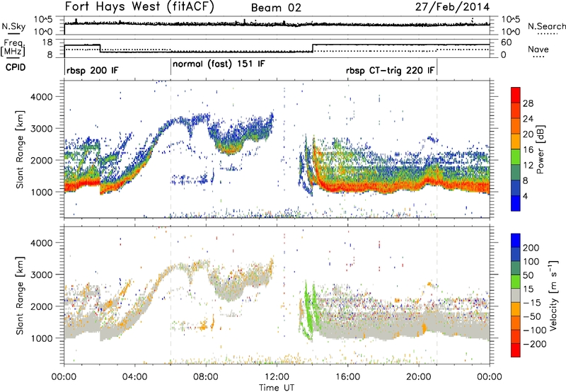Click the 'N.Search' legend label
Screen dimensions: 566x392
click(546, 26)
